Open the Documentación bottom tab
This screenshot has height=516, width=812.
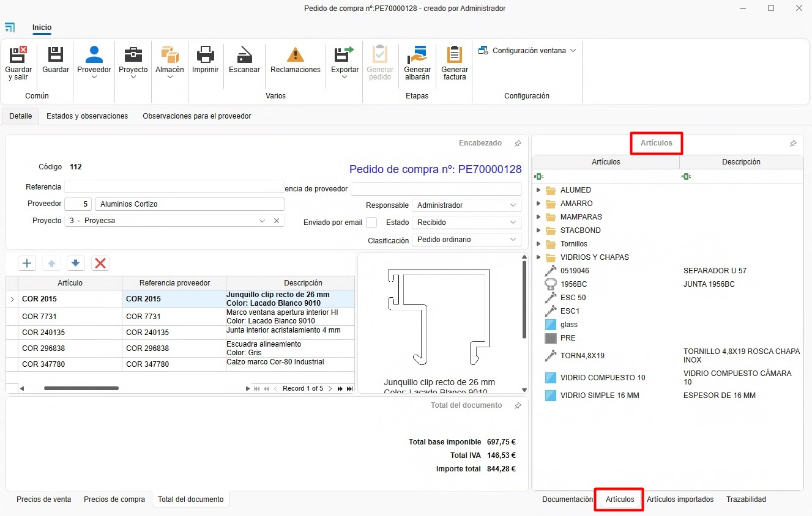[x=568, y=499]
